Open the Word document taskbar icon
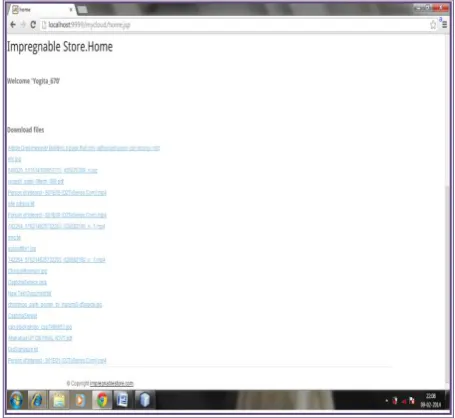This screenshot has height=418, width=455. (123, 400)
